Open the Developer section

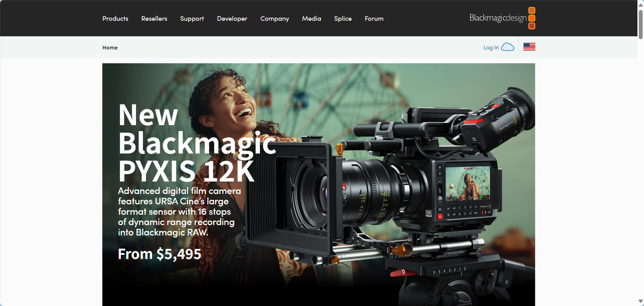tap(232, 19)
